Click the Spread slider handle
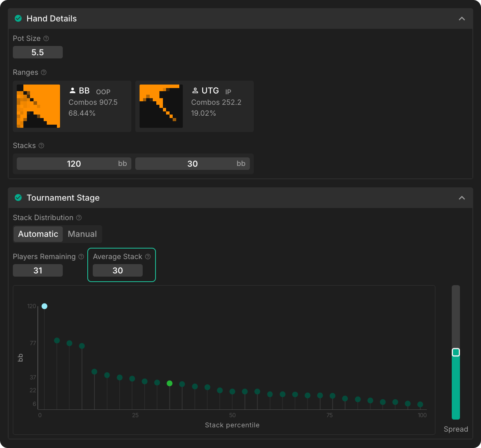481x448 pixels. point(456,353)
